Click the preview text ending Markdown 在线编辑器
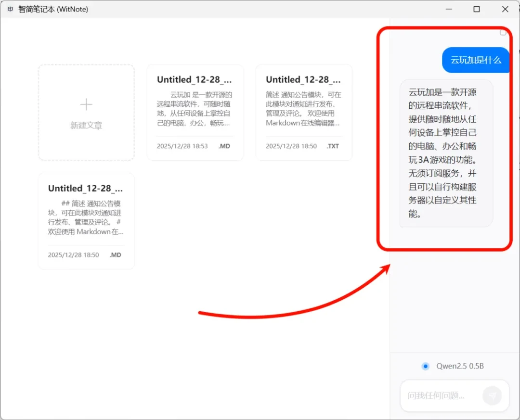520x420 pixels. click(x=303, y=109)
